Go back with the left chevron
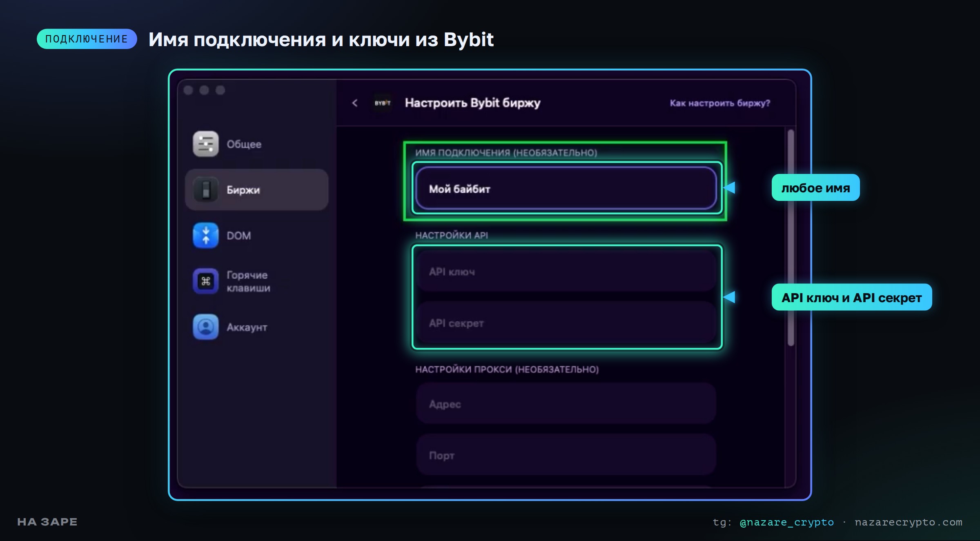The image size is (980, 541). tap(355, 103)
